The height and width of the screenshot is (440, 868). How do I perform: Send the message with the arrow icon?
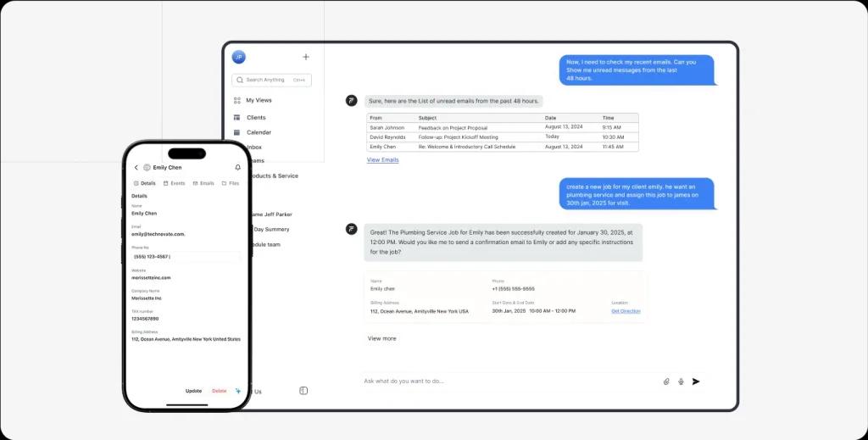pyautogui.click(x=696, y=382)
